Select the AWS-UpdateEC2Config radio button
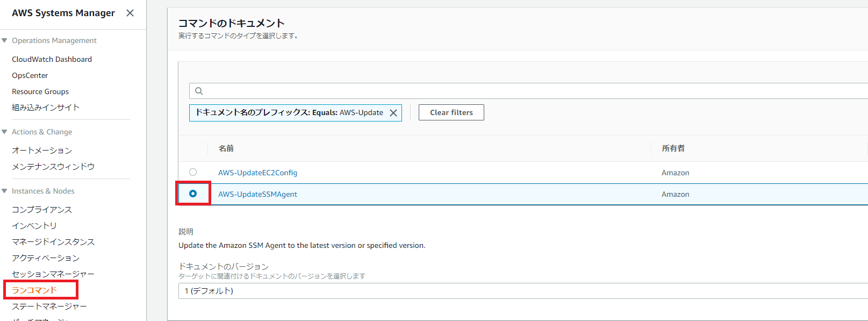868x321 pixels. coord(193,172)
